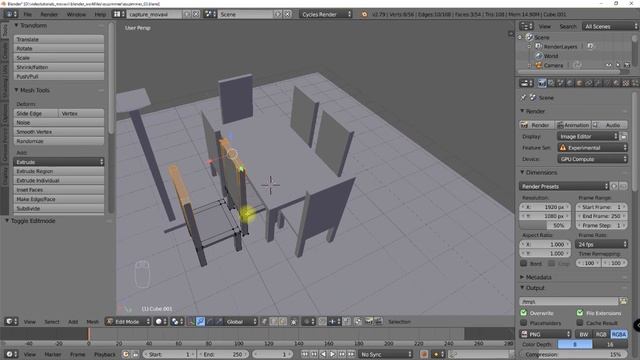Enable the Cache Result checkbox

click(580, 323)
